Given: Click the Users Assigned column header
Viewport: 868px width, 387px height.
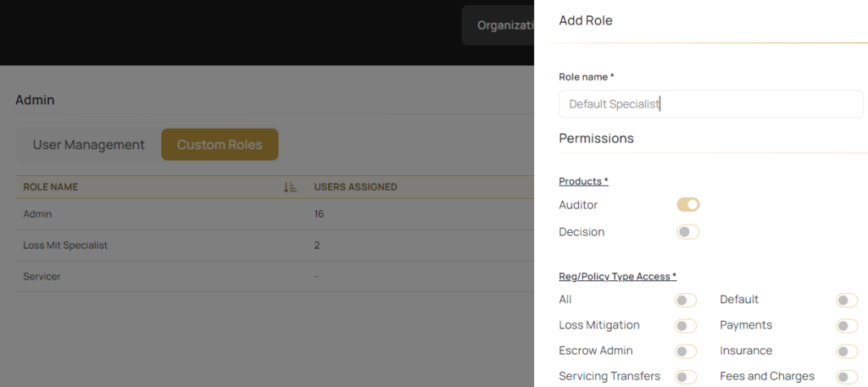Looking at the screenshot, I should (x=355, y=187).
